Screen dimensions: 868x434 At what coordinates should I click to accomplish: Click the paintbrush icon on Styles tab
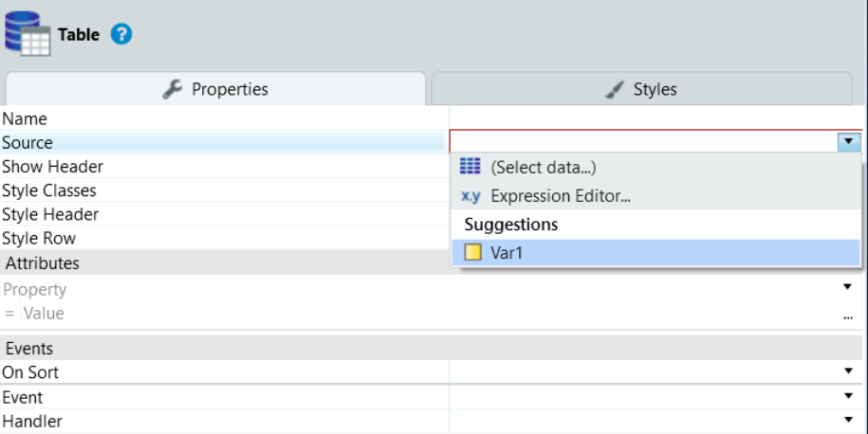[x=615, y=89]
